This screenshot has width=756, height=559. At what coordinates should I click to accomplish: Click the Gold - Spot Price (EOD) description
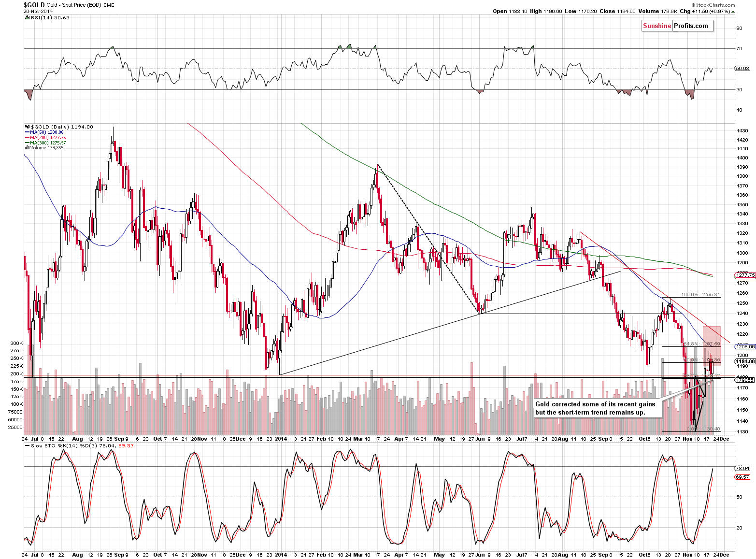click(x=74, y=5)
